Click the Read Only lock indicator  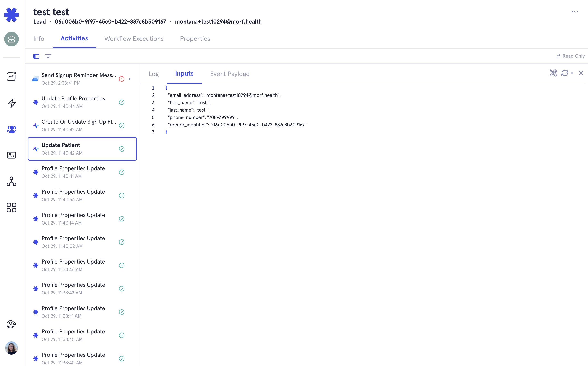(x=570, y=56)
